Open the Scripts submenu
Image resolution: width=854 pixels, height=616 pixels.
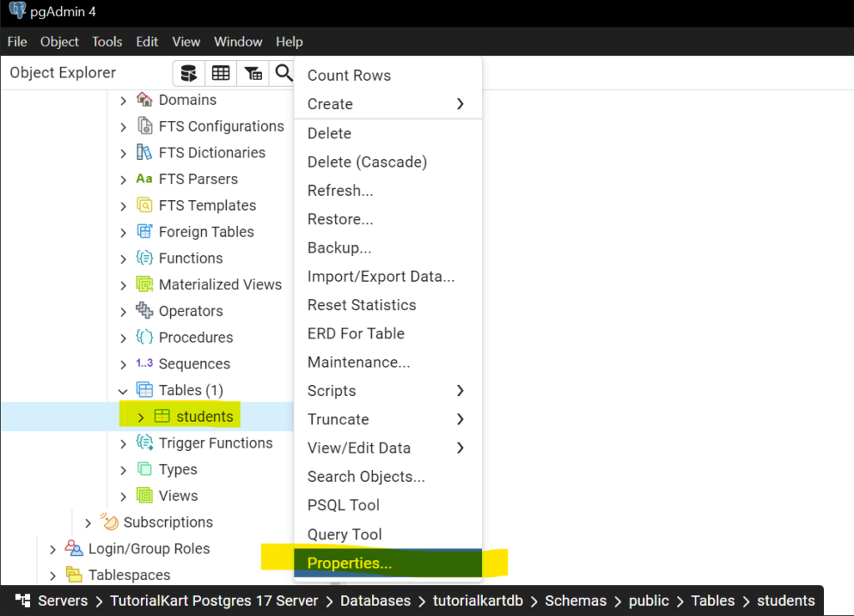click(x=388, y=391)
